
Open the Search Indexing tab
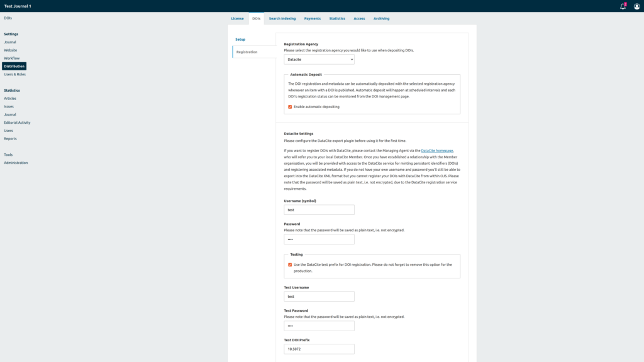[x=282, y=19]
